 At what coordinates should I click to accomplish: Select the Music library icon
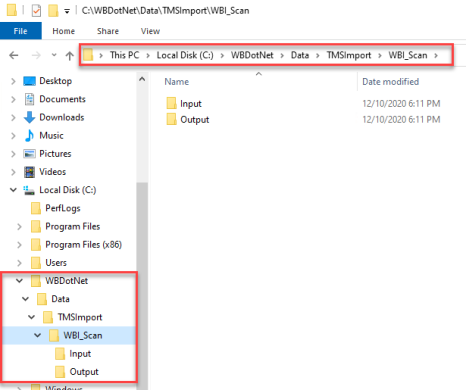click(29, 135)
